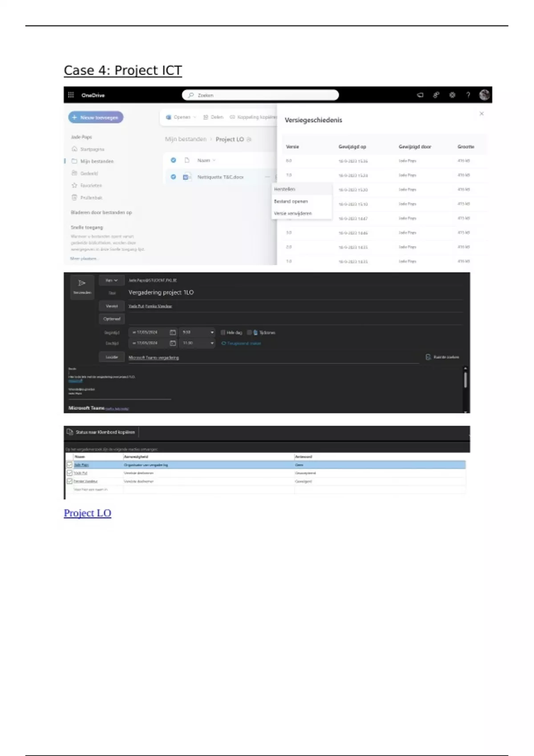534x756 pixels.
Task: Uncheck the first attendee row checkbox
Action: click(x=69, y=465)
